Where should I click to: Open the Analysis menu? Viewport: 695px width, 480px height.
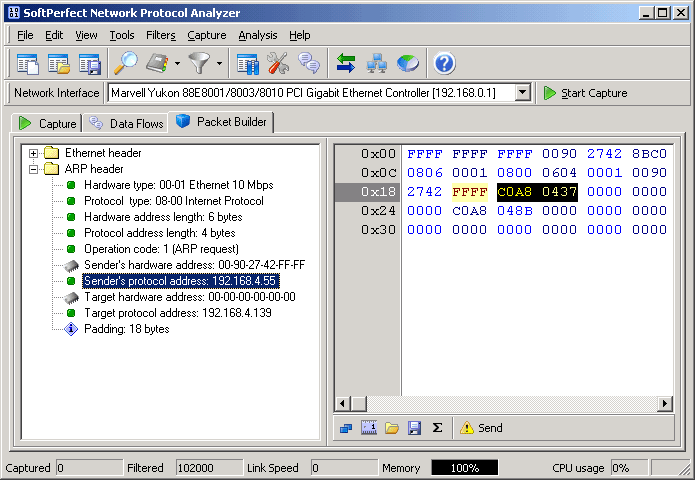258,35
